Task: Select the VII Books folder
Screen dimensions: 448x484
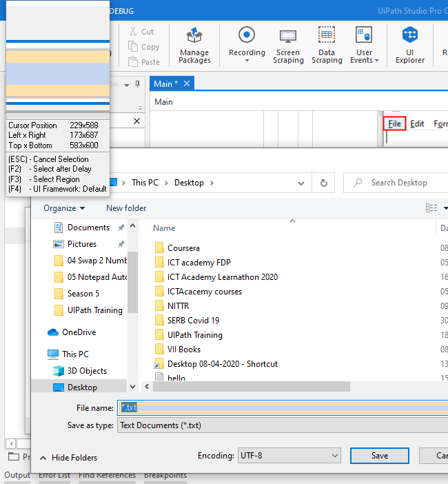Action: 177,350
